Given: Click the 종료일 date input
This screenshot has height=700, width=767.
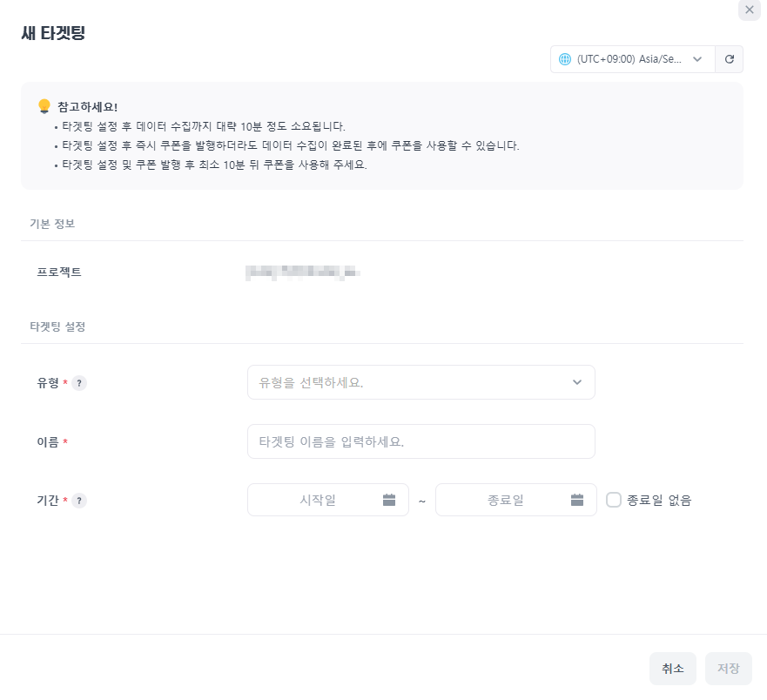Looking at the screenshot, I should pyautogui.click(x=506, y=500).
